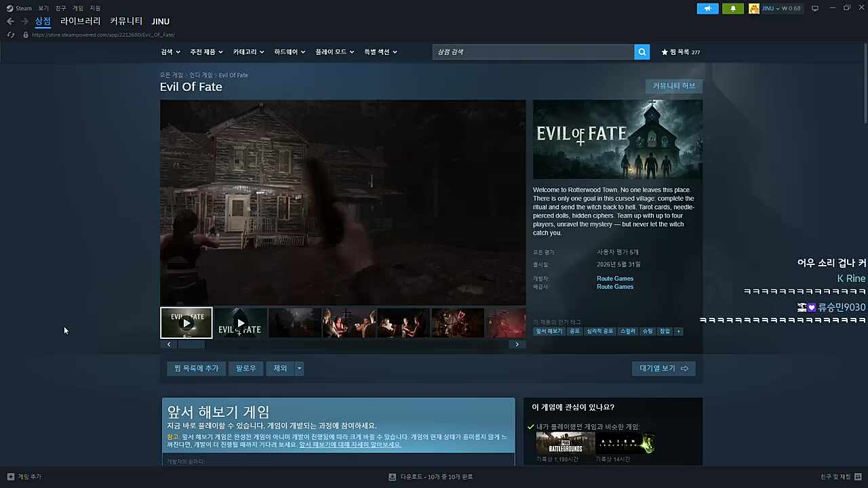Click the 슈팅 tag
The width and height of the screenshot is (868, 488).
pyautogui.click(x=648, y=331)
